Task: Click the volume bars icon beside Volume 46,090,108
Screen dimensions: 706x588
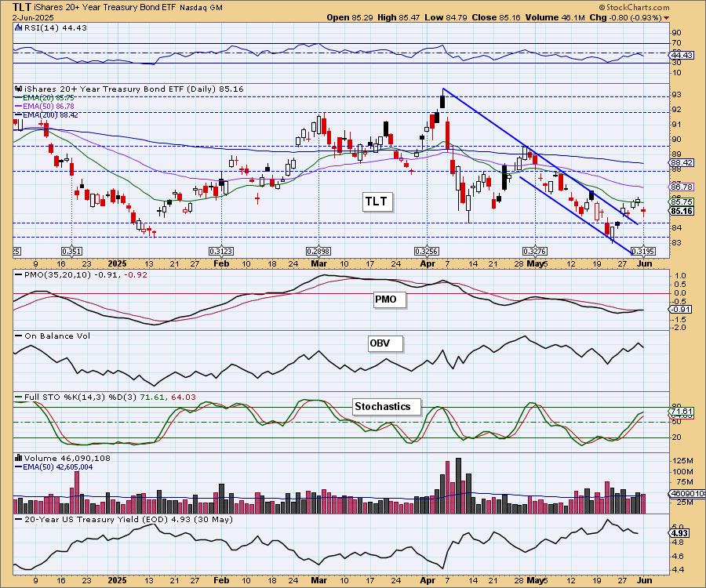Action: coord(19,458)
